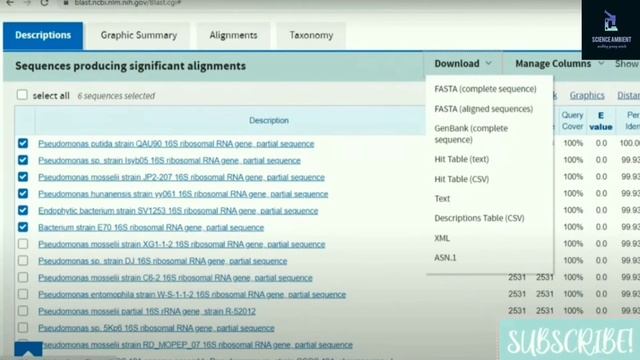
Task: Sort by the Query Cover column header
Action: click(572, 121)
